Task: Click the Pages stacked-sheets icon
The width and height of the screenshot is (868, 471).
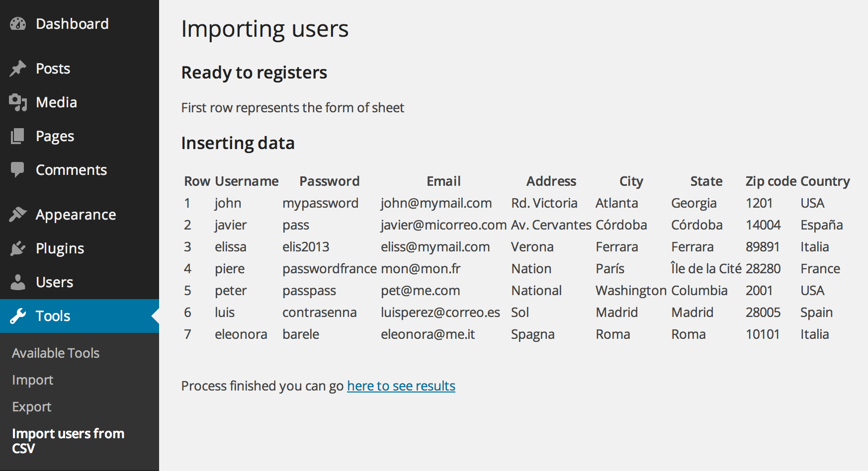Action: [x=18, y=136]
